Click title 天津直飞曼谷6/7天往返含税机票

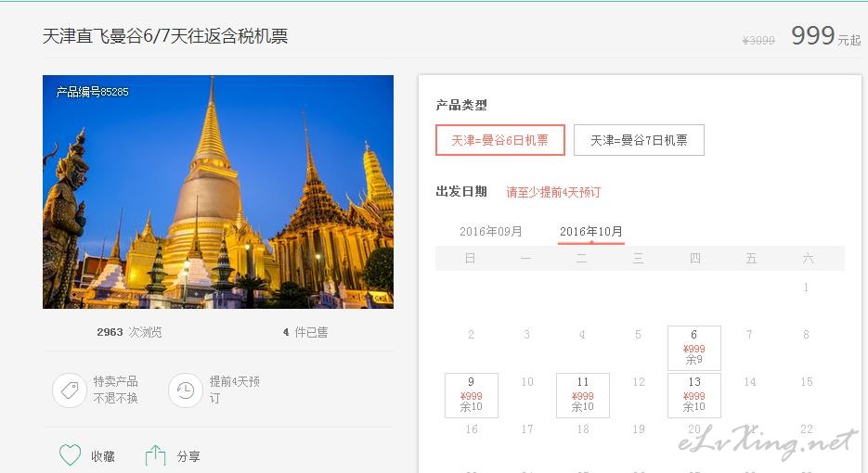165,36
